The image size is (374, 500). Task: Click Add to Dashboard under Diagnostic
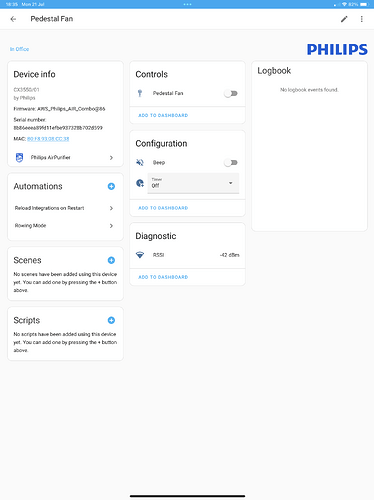coord(163,277)
